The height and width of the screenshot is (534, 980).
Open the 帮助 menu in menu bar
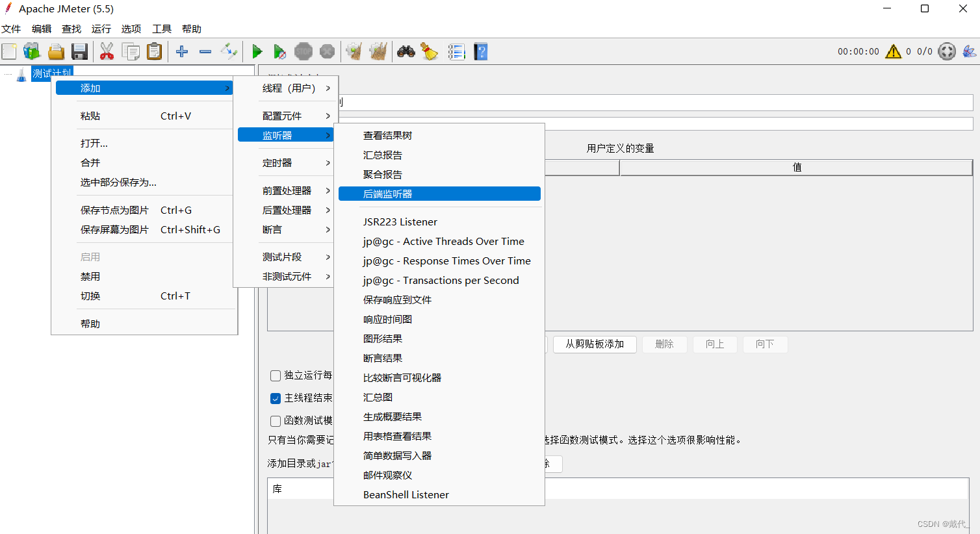pyautogui.click(x=192, y=29)
